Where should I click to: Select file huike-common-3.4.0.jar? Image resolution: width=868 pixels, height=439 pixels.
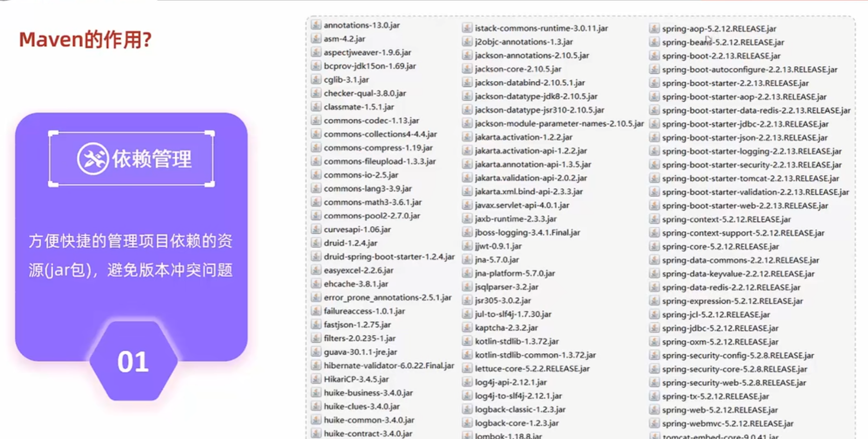point(369,420)
